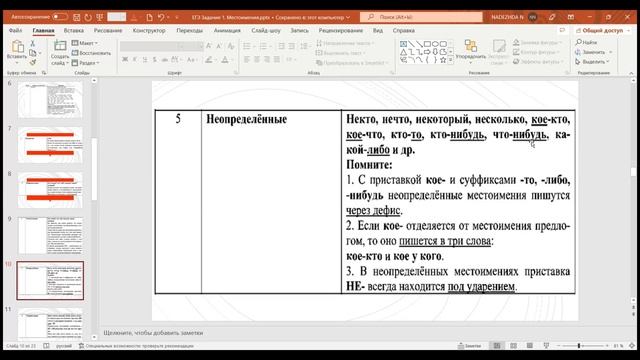Image resolution: width=640 pixels, height=360 pixels.
Task: Open the Вид tab
Action: (378, 31)
